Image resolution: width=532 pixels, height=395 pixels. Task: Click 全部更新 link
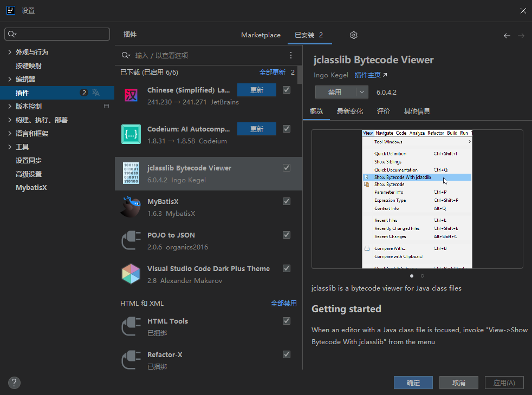click(x=273, y=72)
